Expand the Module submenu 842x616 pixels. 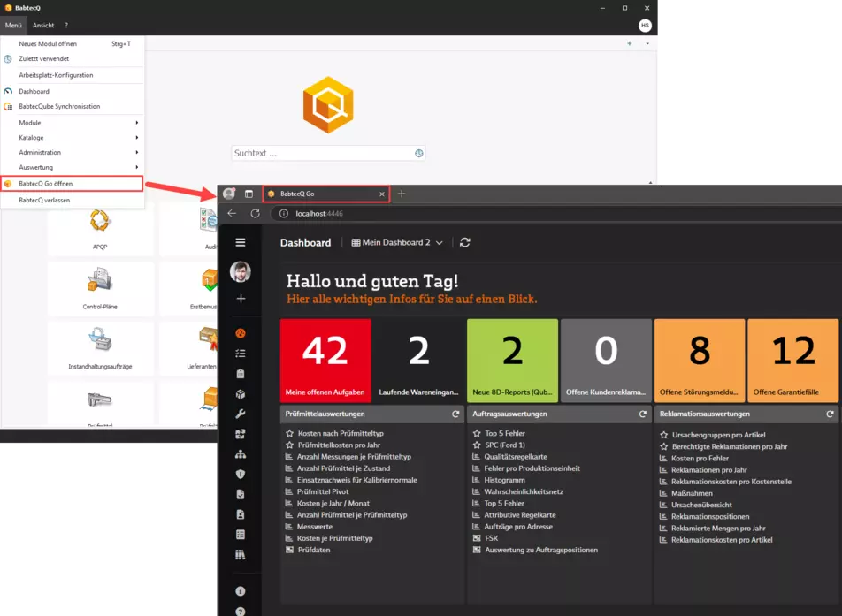[x=73, y=123]
